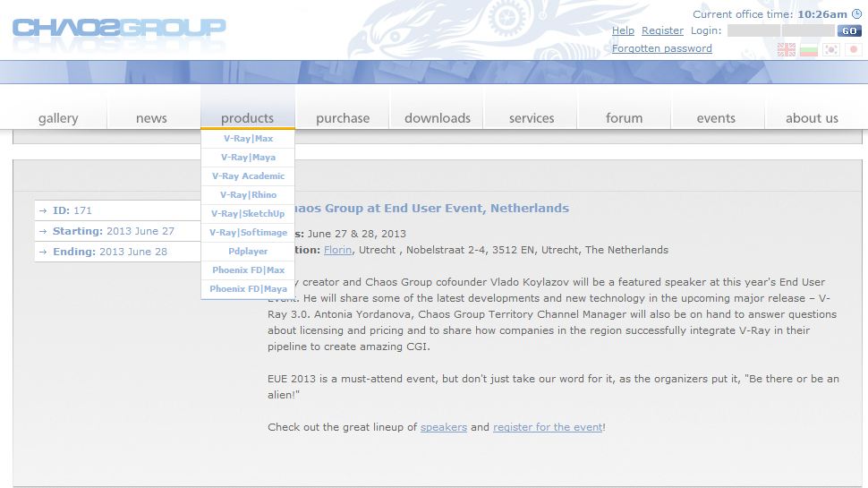Select Pdplayer from products dropdown
The width and height of the screenshot is (868, 488).
tap(248, 252)
